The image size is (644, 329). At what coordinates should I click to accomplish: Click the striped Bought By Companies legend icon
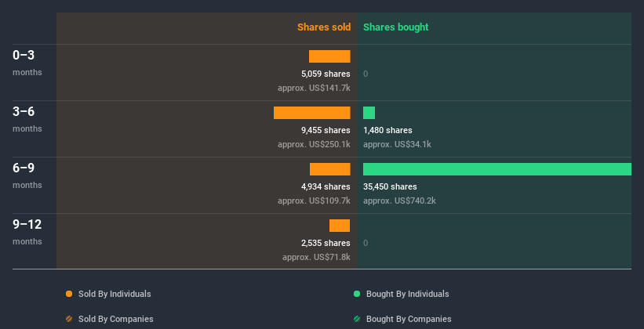click(x=357, y=319)
